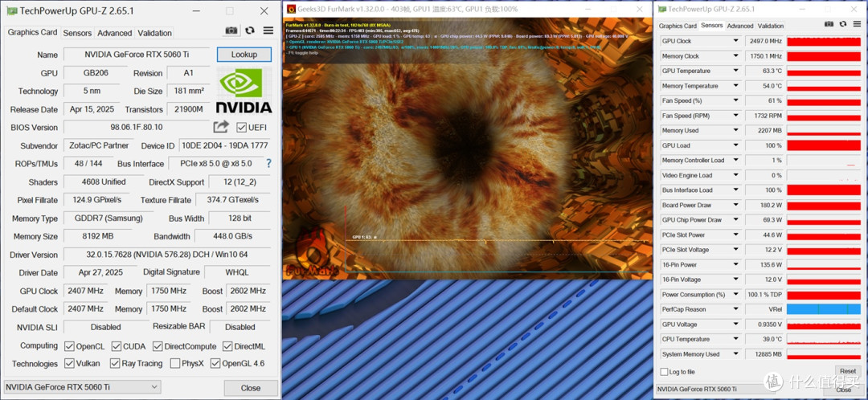
Task: Click the Reset button in Sensors window
Action: (848, 371)
